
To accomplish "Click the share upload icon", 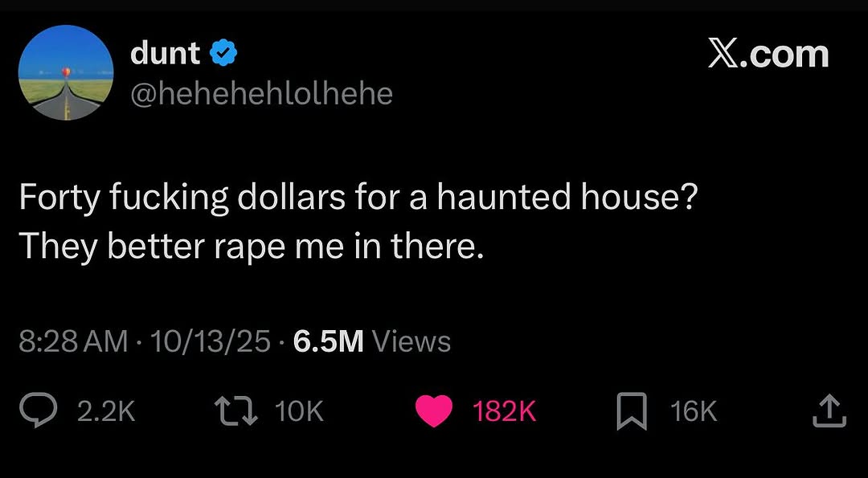I will [829, 412].
